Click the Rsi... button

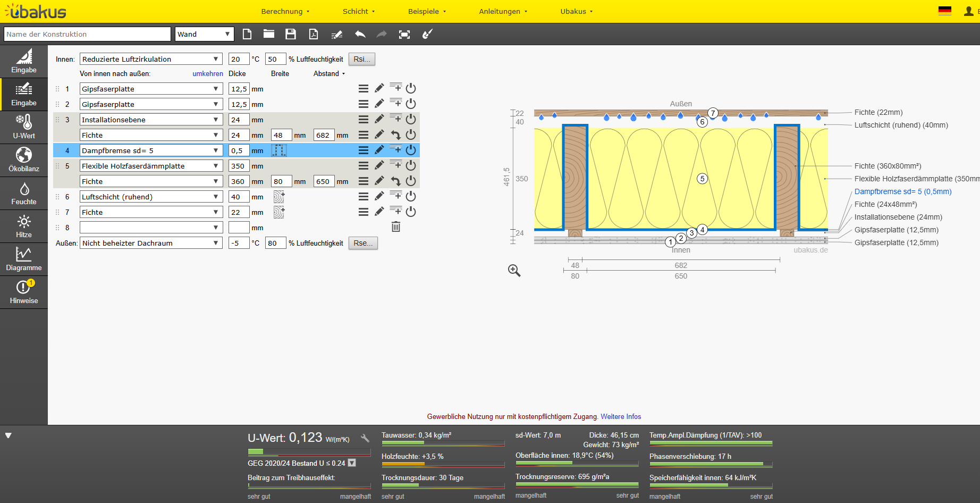362,59
